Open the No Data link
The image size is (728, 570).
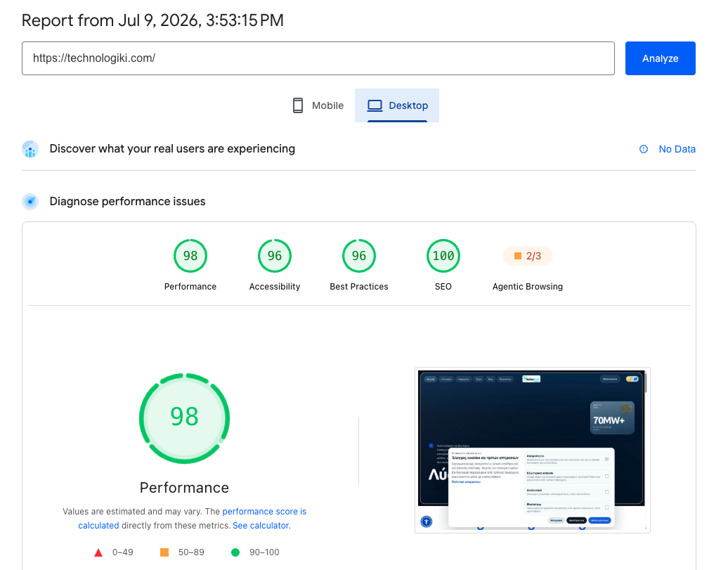click(x=677, y=149)
